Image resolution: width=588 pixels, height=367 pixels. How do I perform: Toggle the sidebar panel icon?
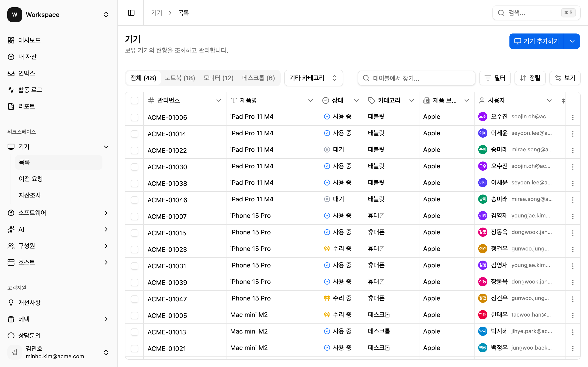click(131, 13)
